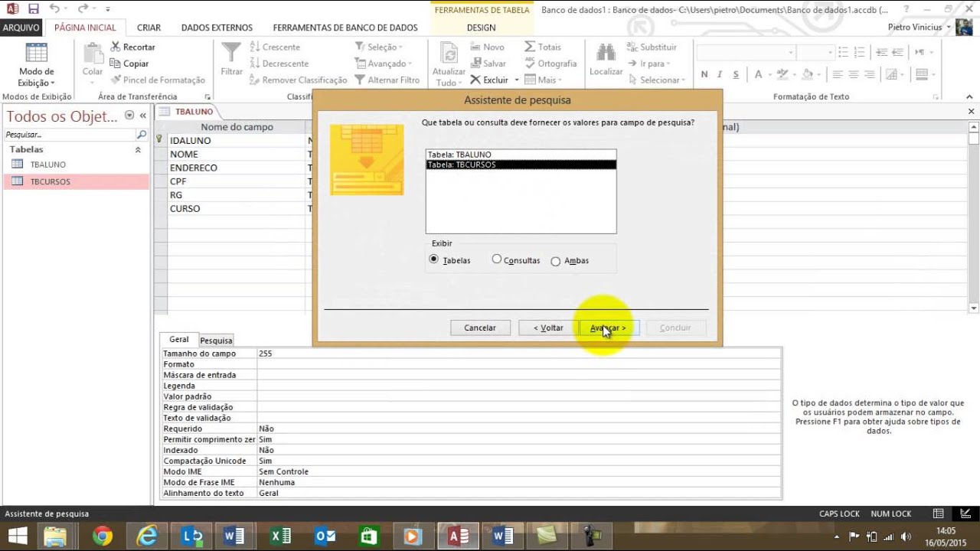Sort descending with Decrescente
980x551 pixels.
point(279,64)
